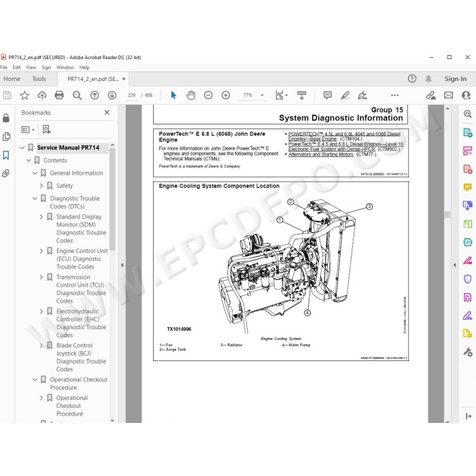The width and height of the screenshot is (476, 476).
Task: Print the document with the printer icon
Action: pos(59,95)
